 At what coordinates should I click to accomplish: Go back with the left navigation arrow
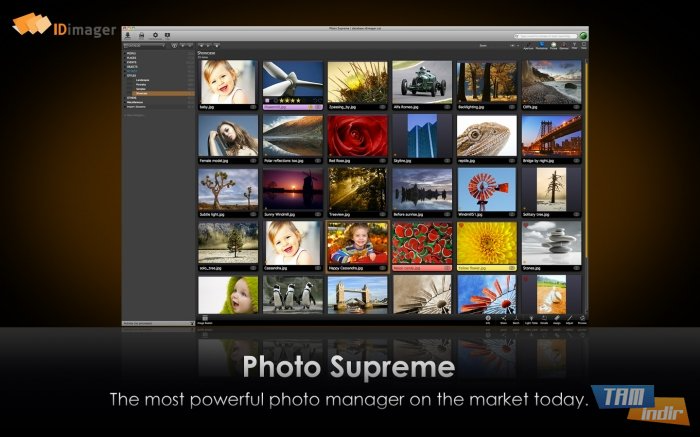[x=201, y=46]
